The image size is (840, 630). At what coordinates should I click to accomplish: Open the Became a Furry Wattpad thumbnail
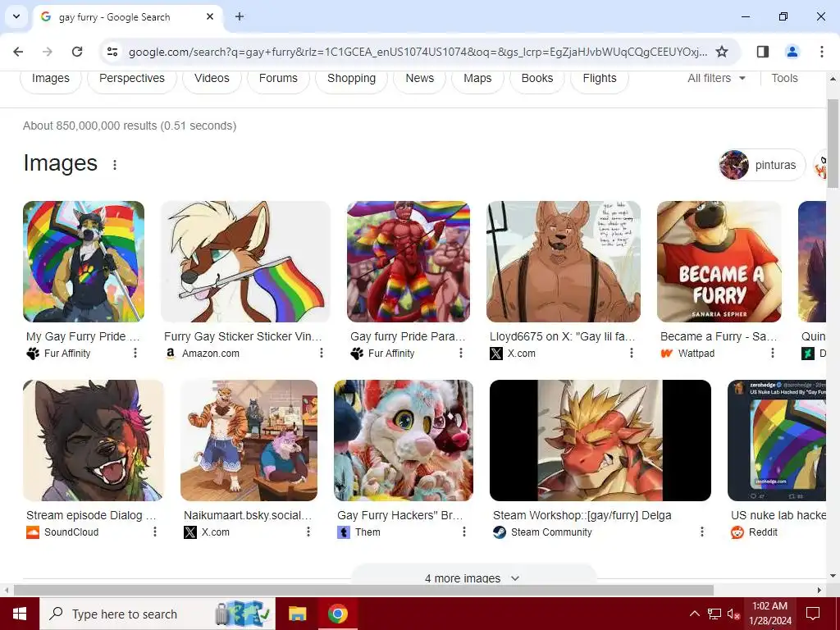719,262
